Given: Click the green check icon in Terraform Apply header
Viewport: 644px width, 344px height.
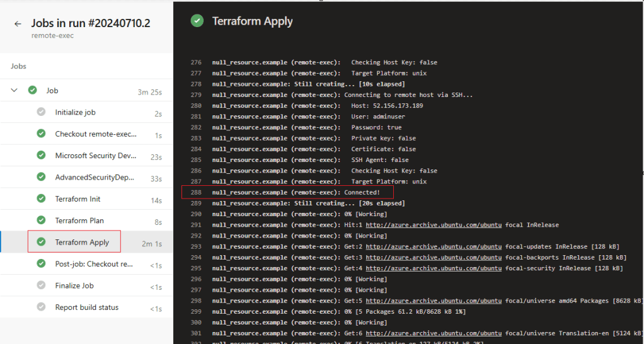Looking at the screenshot, I should tap(197, 21).
